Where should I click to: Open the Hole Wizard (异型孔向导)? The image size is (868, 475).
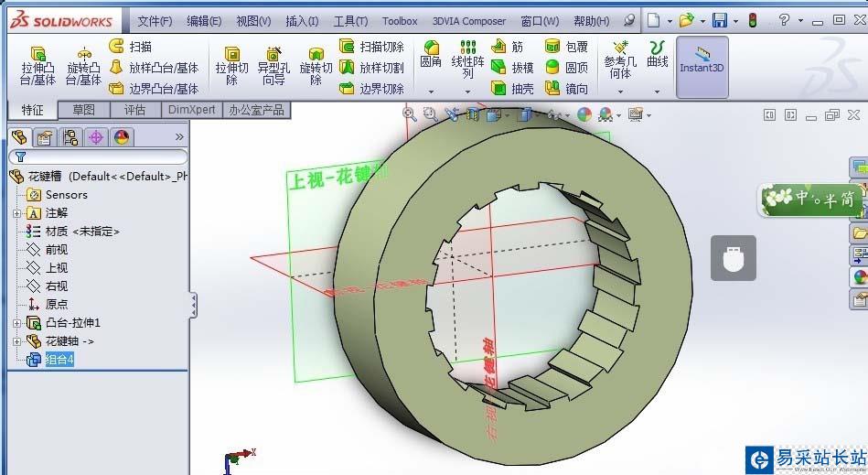(x=273, y=65)
